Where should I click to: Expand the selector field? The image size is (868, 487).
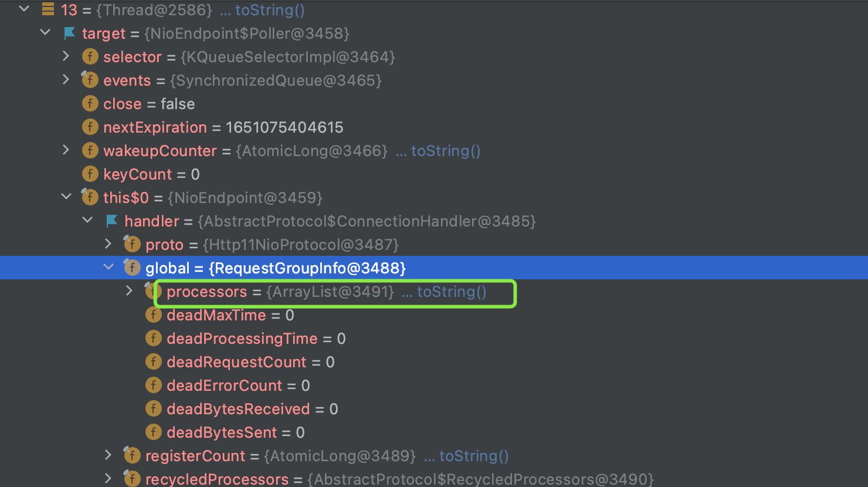pos(66,56)
